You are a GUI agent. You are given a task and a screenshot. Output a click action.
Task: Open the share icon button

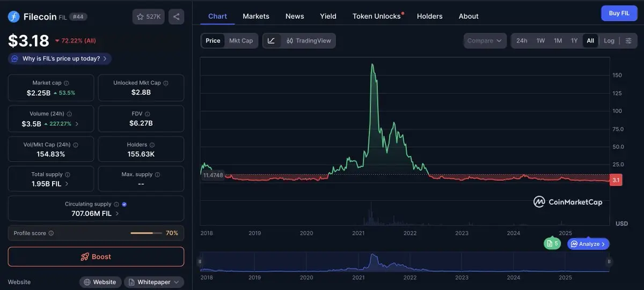176,17
